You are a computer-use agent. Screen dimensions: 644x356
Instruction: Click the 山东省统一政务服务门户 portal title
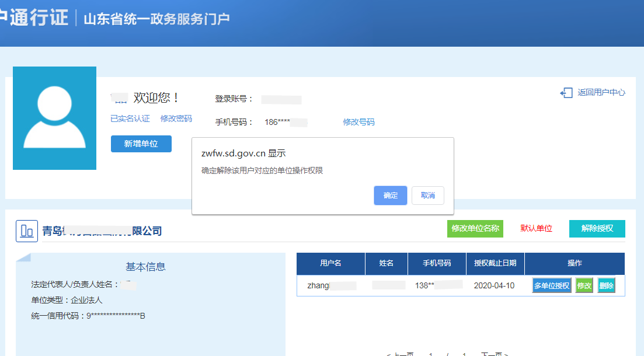[156, 19]
